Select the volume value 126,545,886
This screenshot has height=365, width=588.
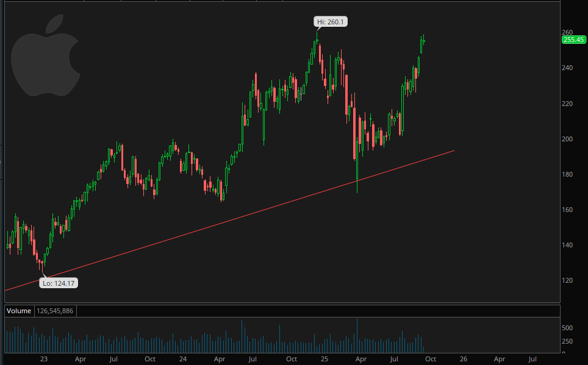[55, 311]
